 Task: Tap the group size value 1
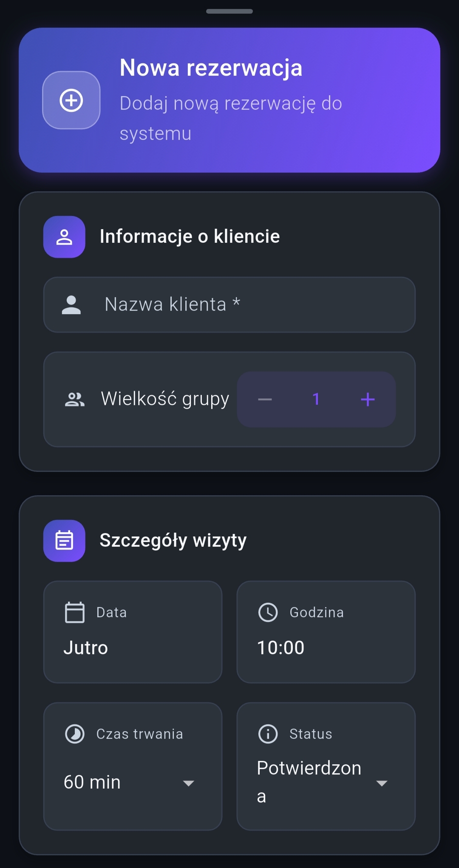pyautogui.click(x=316, y=400)
